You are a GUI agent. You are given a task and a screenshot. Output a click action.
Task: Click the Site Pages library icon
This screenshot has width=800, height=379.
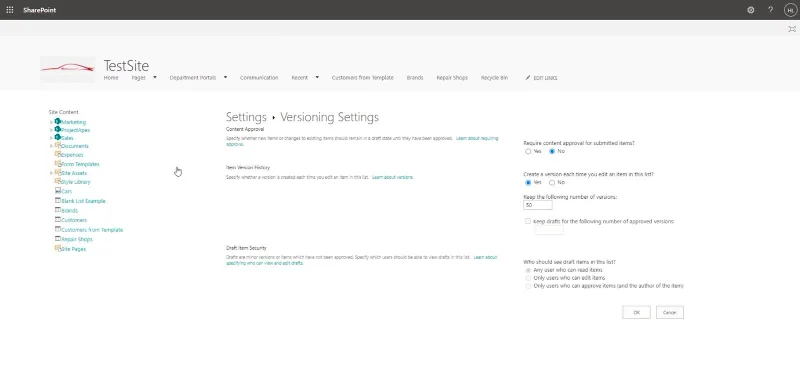click(58, 248)
